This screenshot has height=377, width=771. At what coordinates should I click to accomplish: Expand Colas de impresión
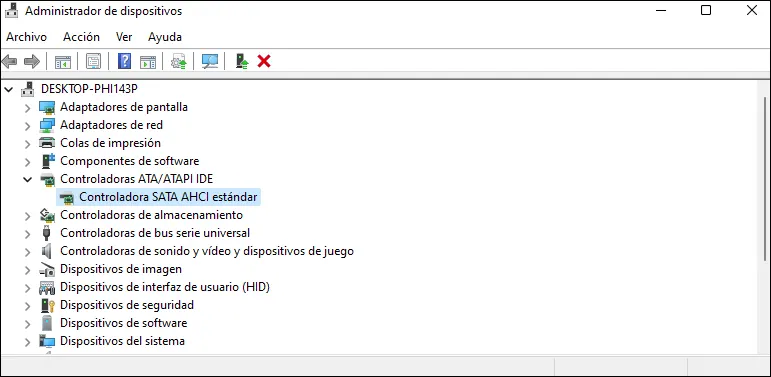point(28,143)
